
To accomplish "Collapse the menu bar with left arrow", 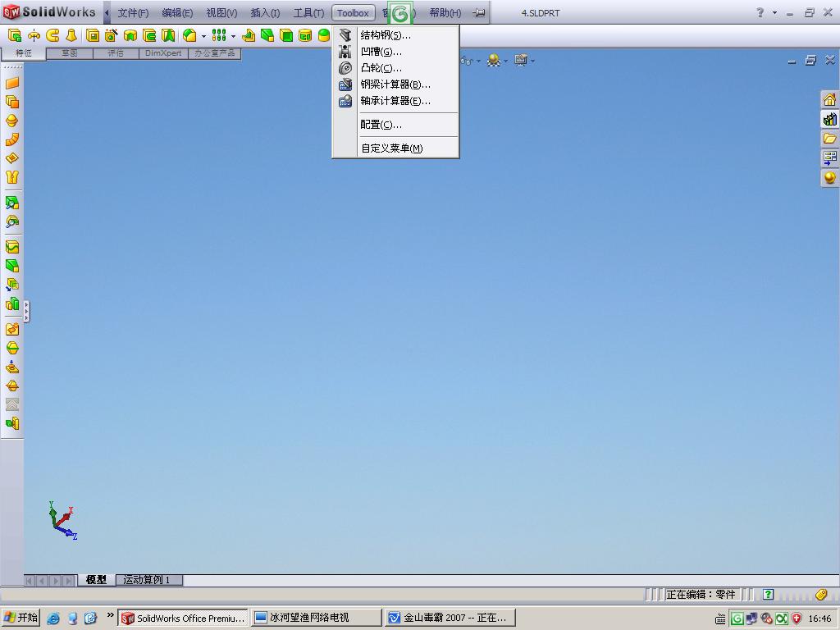I will [107, 13].
